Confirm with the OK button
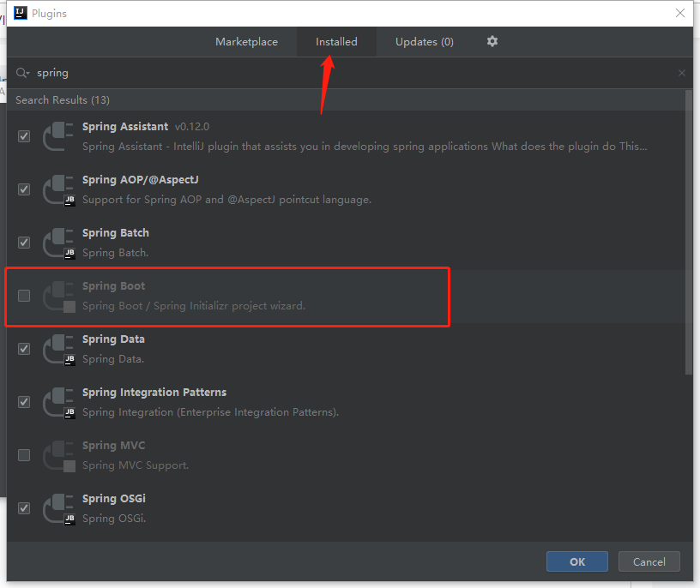 coord(576,561)
